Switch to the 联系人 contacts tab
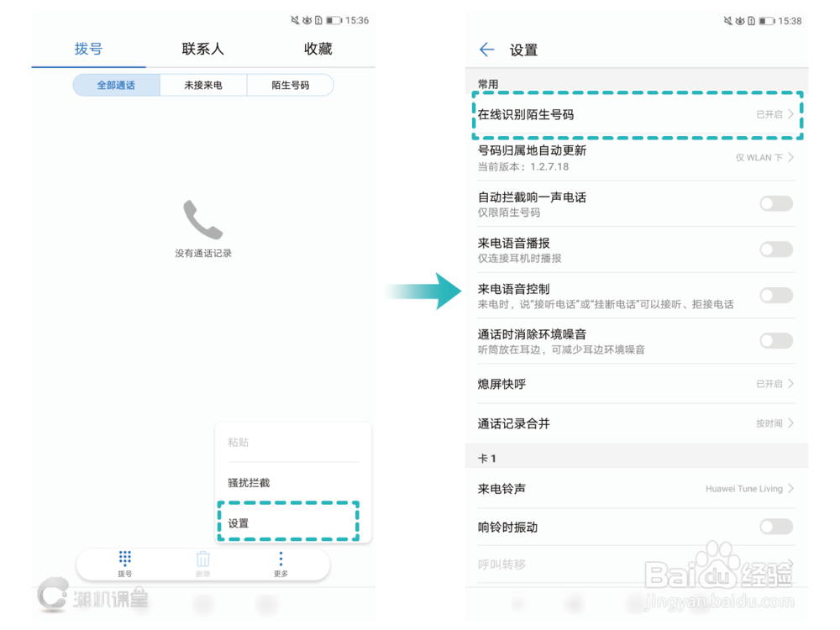The image size is (840, 630). [x=203, y=50]
